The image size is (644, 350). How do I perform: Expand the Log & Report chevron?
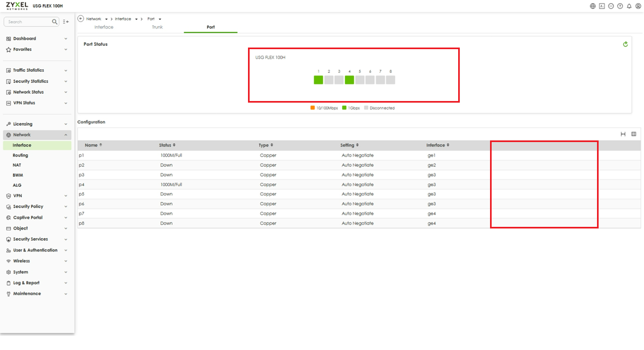coord(66,283)
